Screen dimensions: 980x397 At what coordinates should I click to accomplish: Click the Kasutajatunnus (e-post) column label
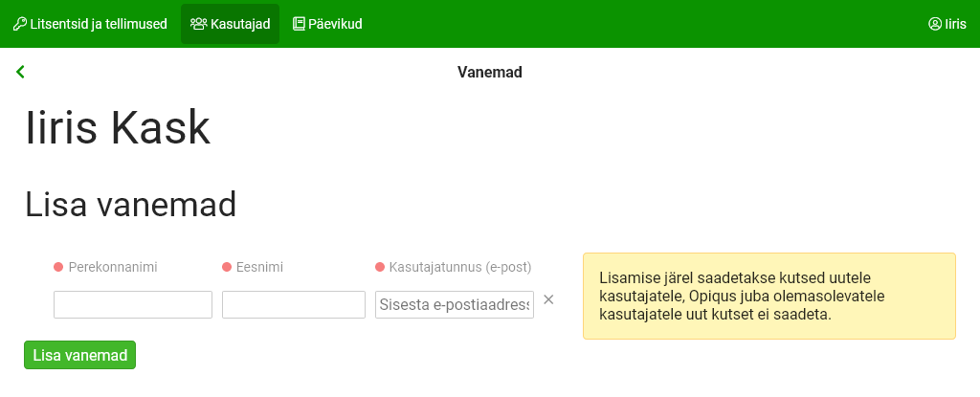(459, 267)
